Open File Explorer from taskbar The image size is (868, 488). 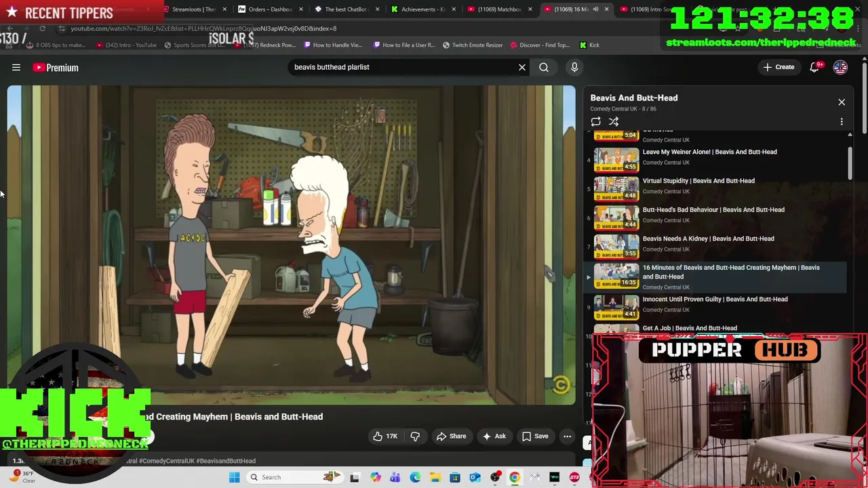[x=435, y=477]
